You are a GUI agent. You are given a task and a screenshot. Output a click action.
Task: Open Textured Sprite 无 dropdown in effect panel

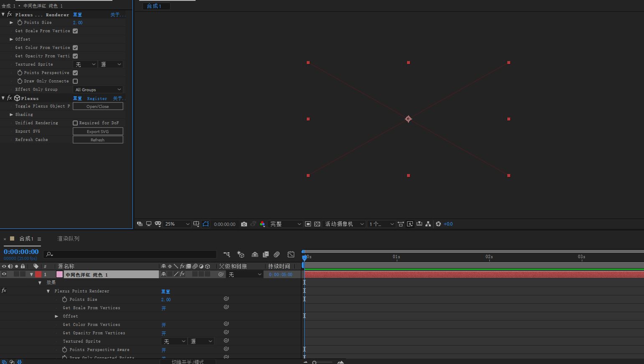85,64
